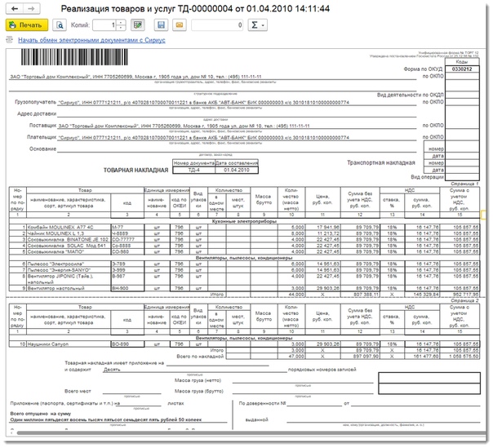The image size is (493, 448).
Task: Click the document exchange icon beside the link
Action: [10, 40]
